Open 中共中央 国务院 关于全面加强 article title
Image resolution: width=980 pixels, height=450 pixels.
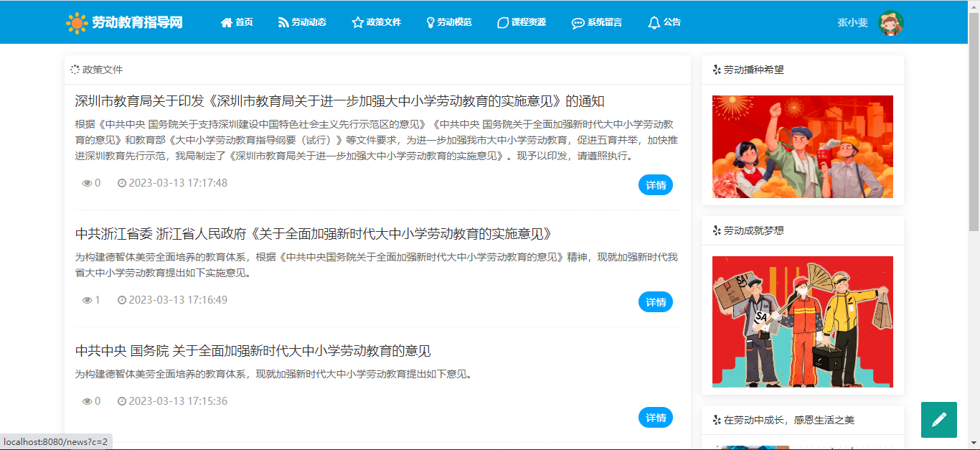click(253, 351)
